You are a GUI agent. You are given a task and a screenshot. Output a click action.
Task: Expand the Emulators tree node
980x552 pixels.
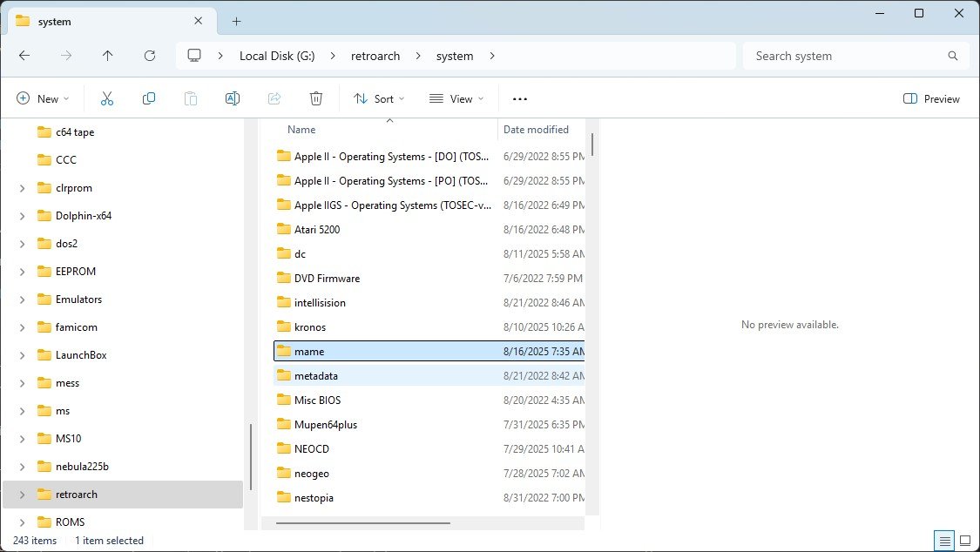pyautogui.click(x=23, y=300)
